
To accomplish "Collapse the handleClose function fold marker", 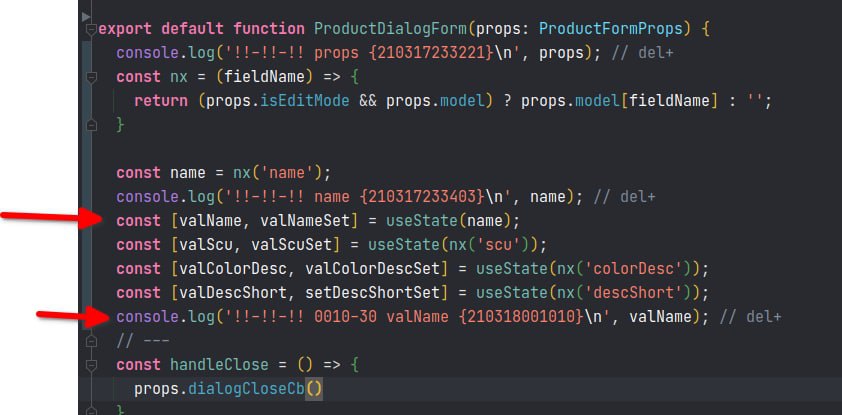I will pyautogui.click(x=92, y=365).
